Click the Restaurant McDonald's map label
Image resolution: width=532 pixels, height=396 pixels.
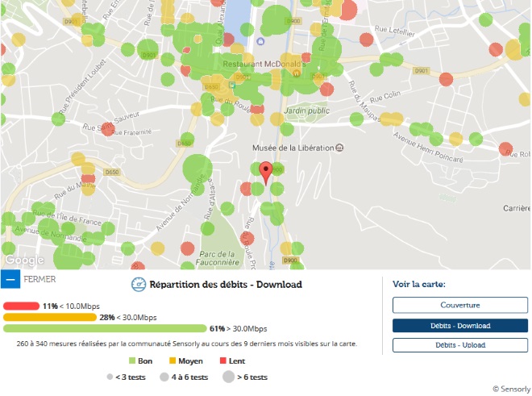point(262,63)
